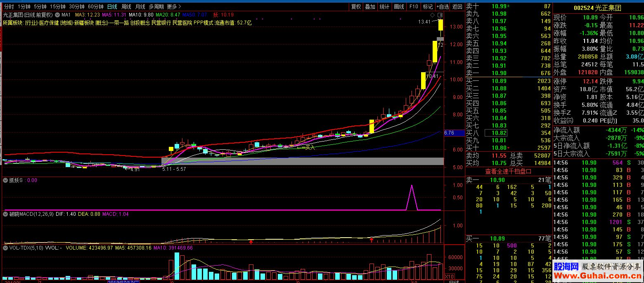Select the 15分钟 period tab

(57, 7)
